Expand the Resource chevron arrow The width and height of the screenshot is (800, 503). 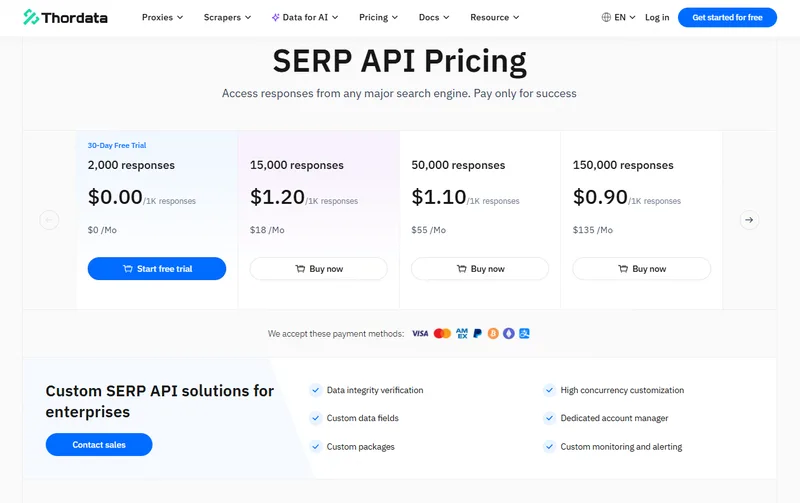pos(516,17)
